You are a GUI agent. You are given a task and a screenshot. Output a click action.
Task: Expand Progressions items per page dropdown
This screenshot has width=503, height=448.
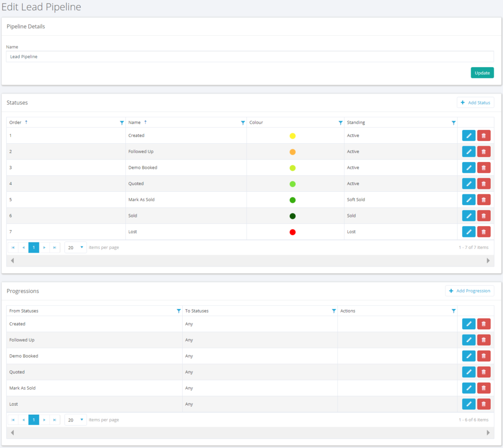pyautogui.click(x=82, y=420)
